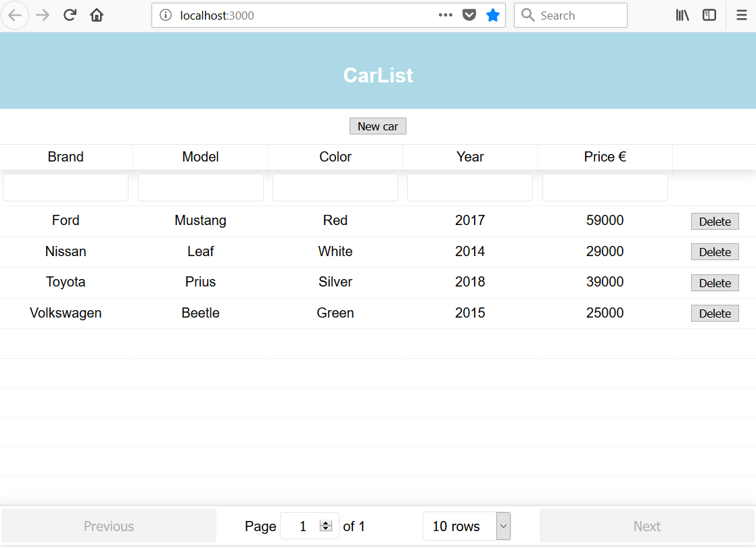The width and height of the screenshot is (756, 548).
Task: Select the Toyota brand cell
Action: (66, 282)
